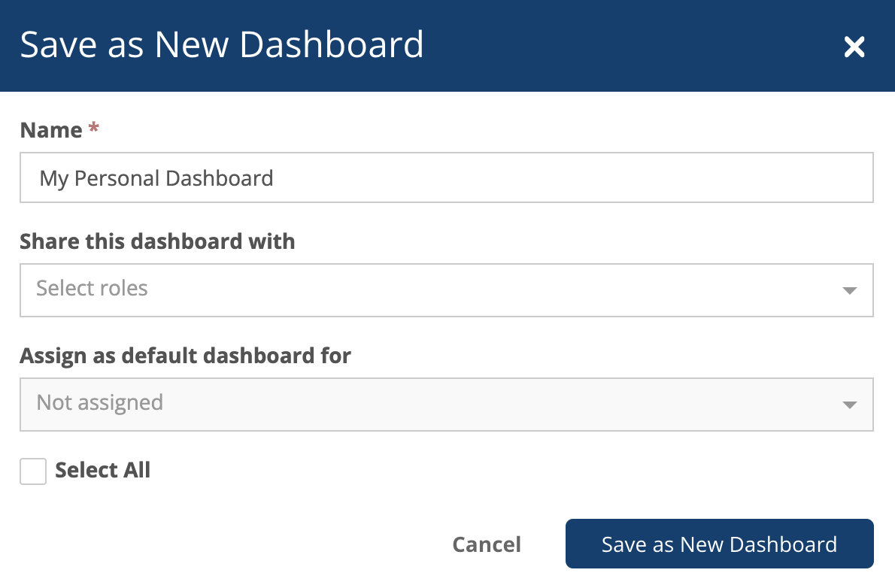Click the Not assigned placeholder text
The height and width of the screenshot is (588, 895).
click(x=100, y=403)
